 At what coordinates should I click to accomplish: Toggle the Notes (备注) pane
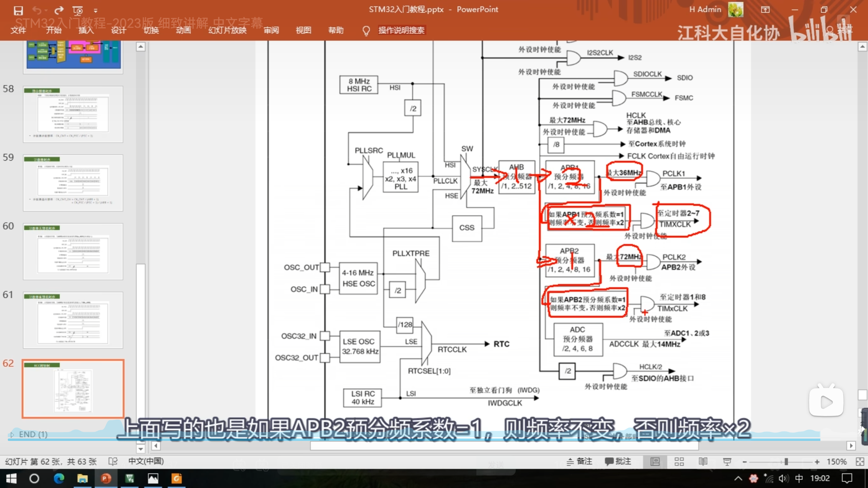click(x=579, y=462)
